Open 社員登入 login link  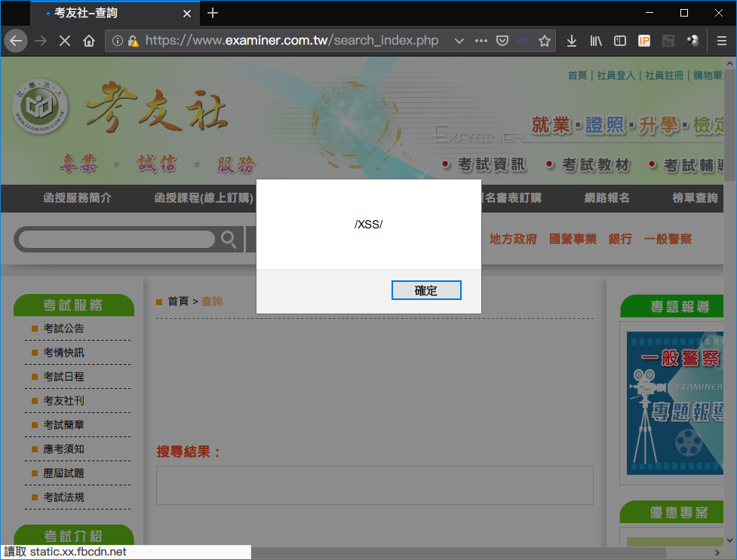pos(616,75)
